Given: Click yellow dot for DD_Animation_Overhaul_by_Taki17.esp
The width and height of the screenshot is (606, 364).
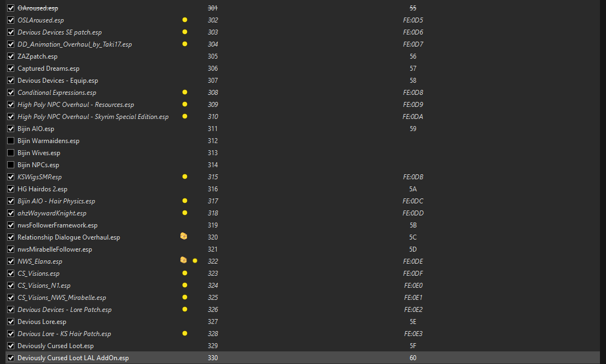Looking at the screenshot, I should point(185,44).
